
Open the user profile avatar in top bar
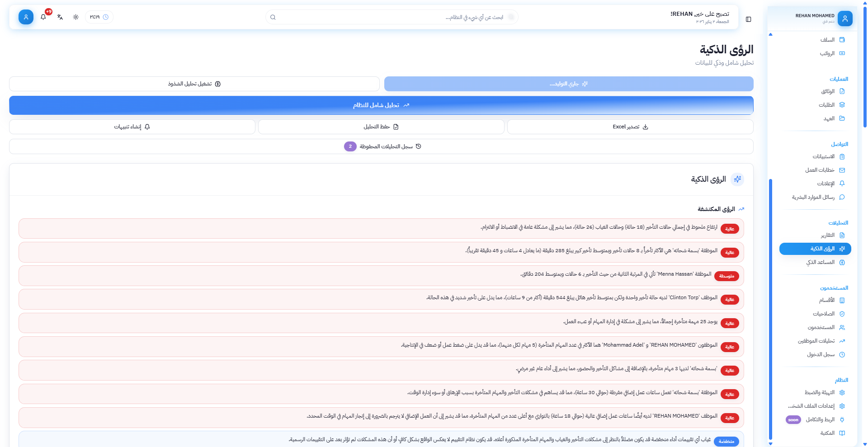point(26,17)
